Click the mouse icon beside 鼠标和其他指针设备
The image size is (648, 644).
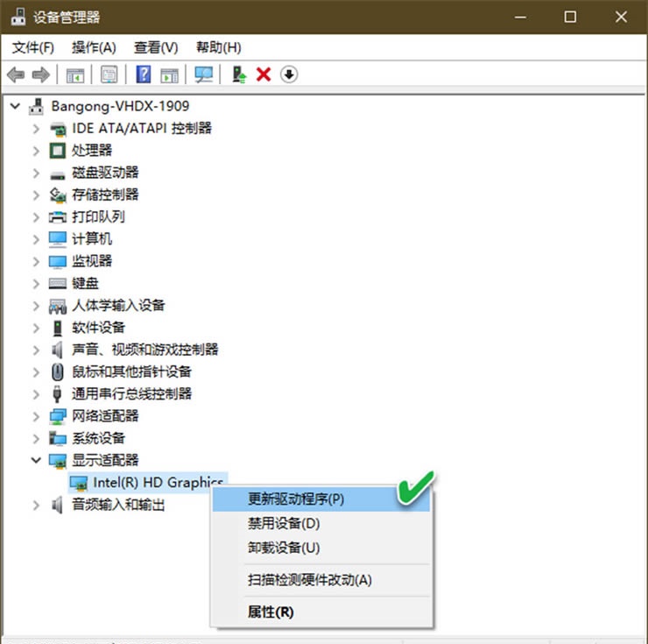[x=58, y=372]
